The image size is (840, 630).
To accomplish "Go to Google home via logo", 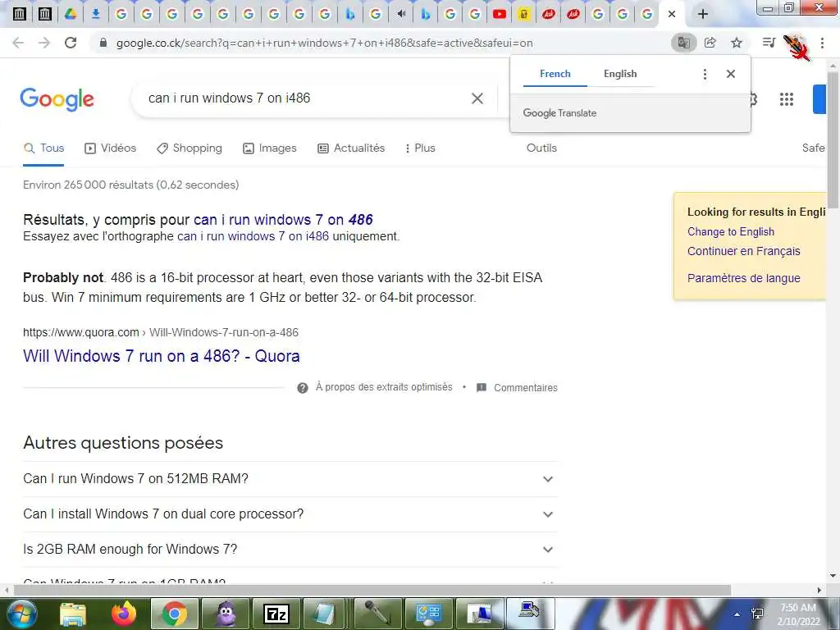I will (57, 99).
